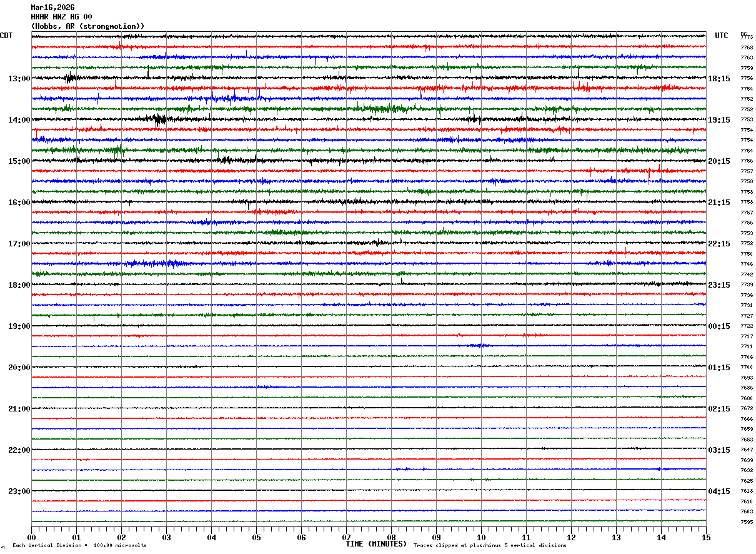The width and height of the screenshot is (756, 554).
Task: Click the DC offset value '7672'
Action: click(747, 408)
